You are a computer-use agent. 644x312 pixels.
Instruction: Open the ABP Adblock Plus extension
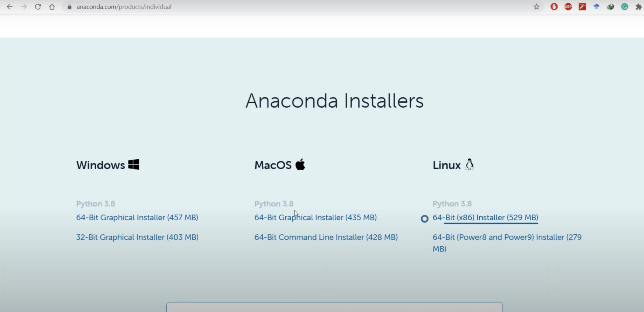tap(568, 7)
